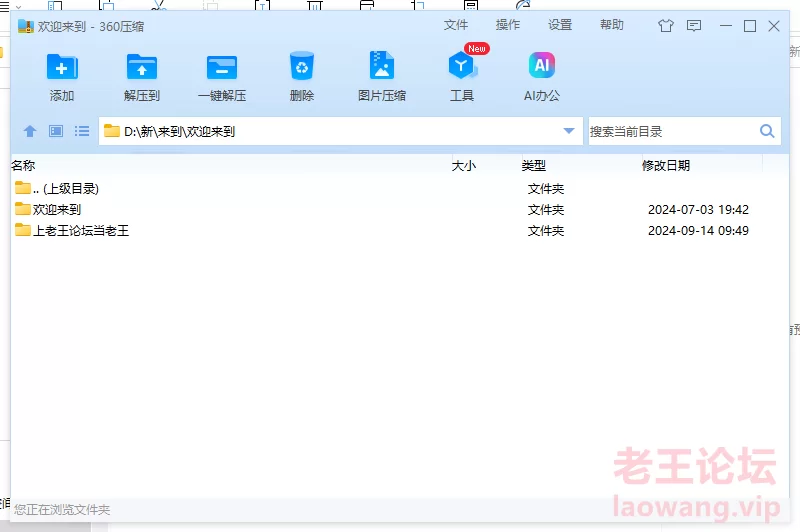This screenshot has height=532, width=800.
Task: Open the skin (shirt) icon in title bar
Action: click(665, 26)
